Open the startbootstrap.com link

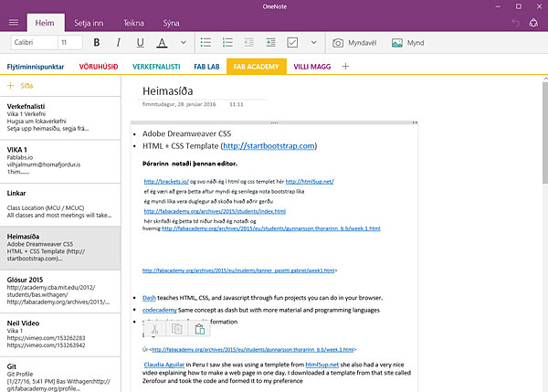269,146
